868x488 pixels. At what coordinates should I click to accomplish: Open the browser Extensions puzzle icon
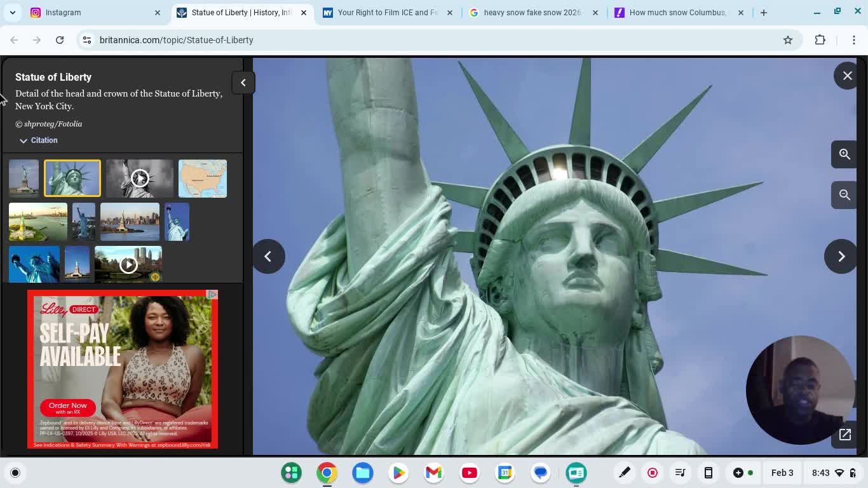[x=820, y=40]
